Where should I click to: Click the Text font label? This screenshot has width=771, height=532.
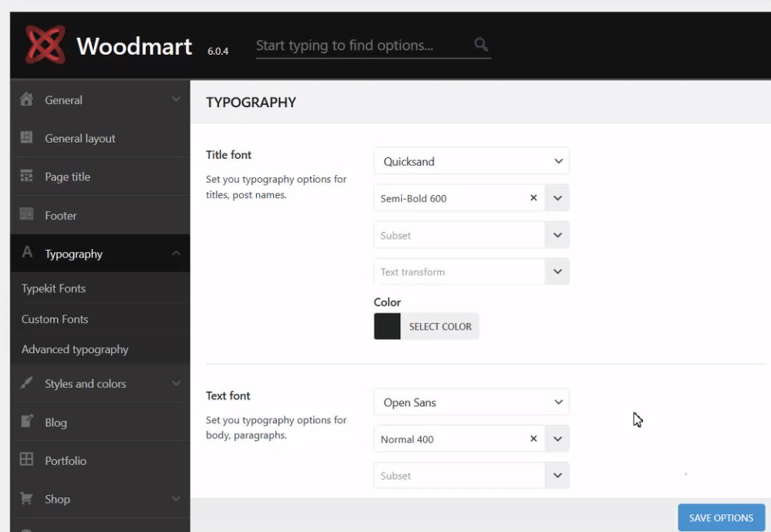coord(228,396)
